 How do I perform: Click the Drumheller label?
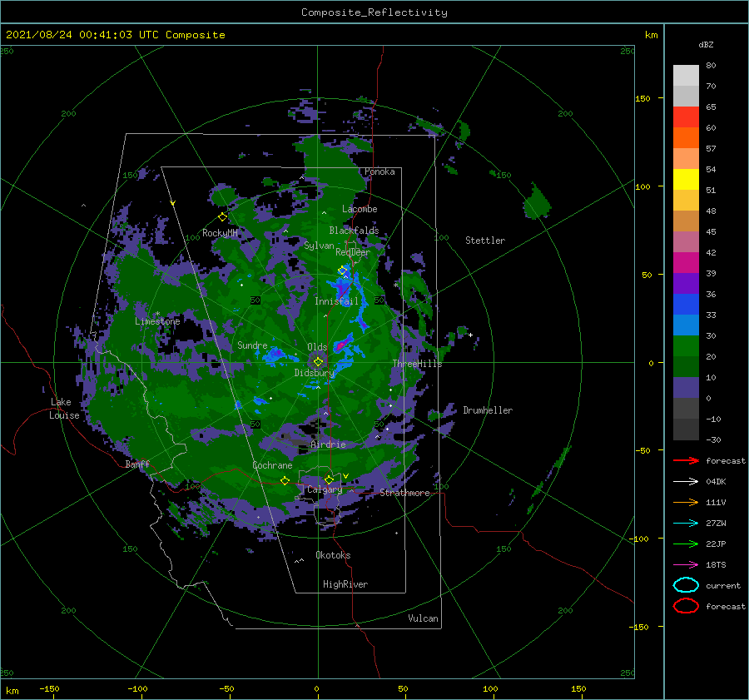(x=488, y=410)
